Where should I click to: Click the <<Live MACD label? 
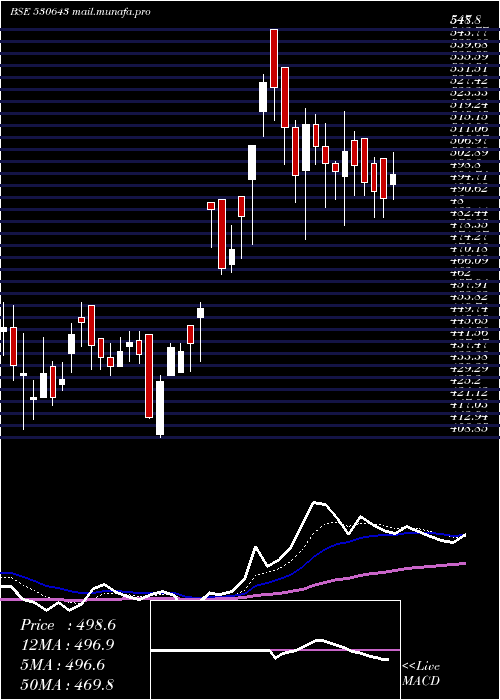[421, 674]
